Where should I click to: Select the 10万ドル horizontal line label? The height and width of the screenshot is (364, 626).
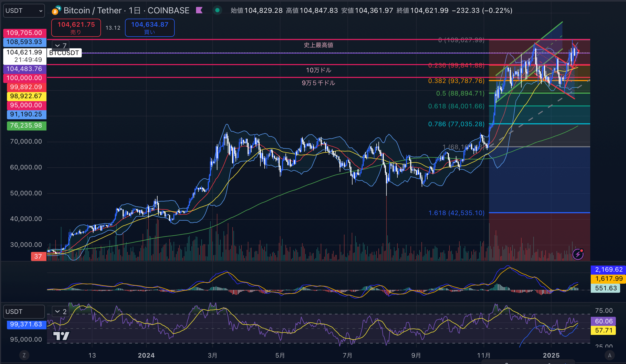click(319, 70)
